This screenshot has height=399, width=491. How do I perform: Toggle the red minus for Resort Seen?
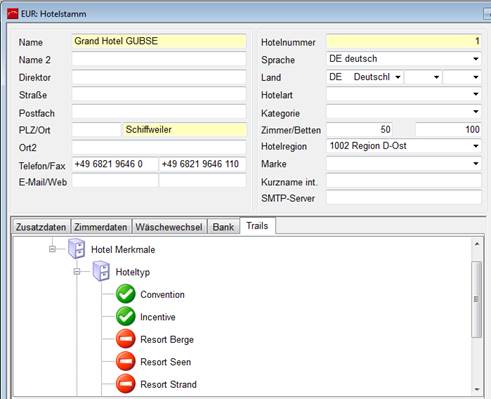(126, 361)
